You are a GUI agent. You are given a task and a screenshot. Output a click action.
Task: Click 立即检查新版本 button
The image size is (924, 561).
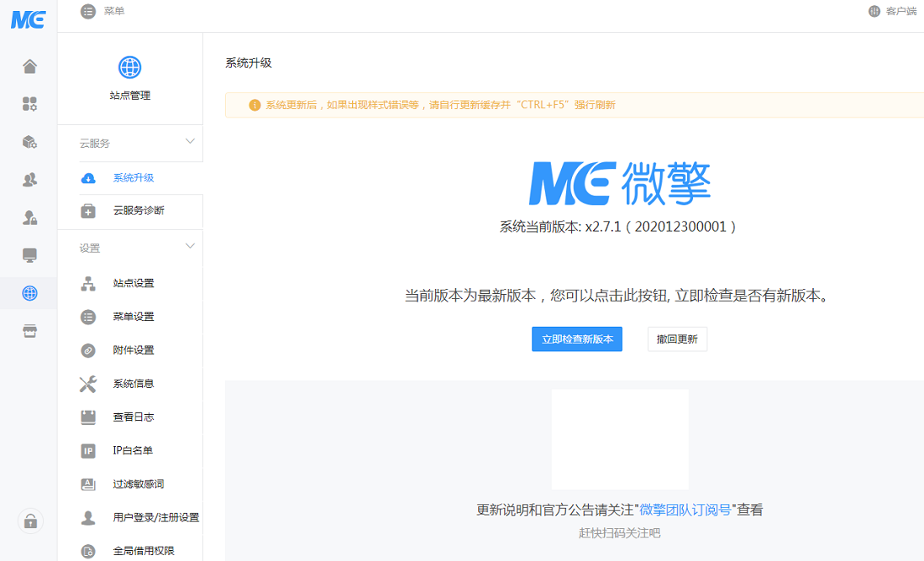tap(576, 339)
